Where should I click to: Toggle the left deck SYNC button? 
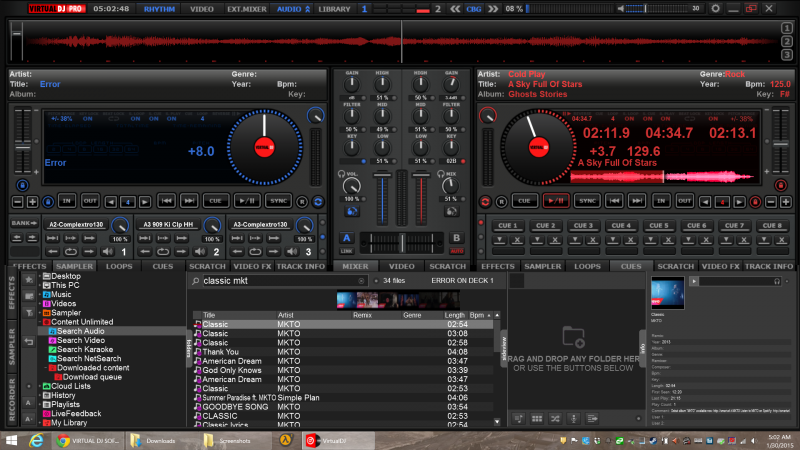click(278, 201)
